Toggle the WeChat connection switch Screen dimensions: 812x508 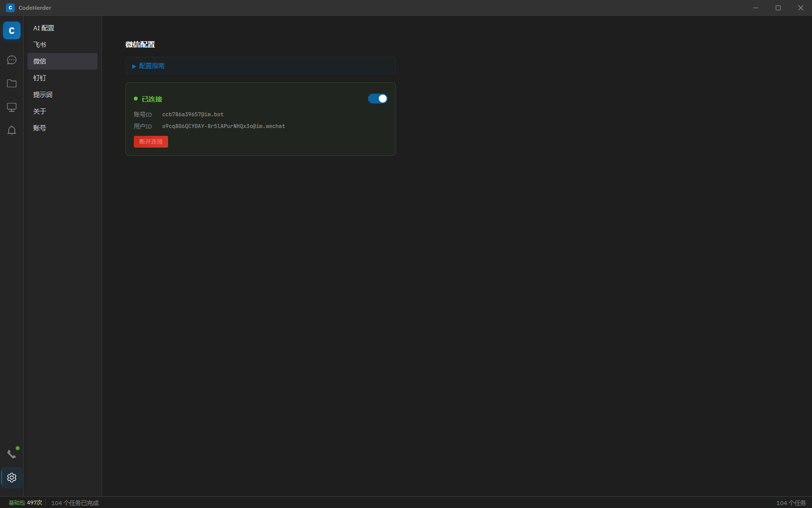378,99
